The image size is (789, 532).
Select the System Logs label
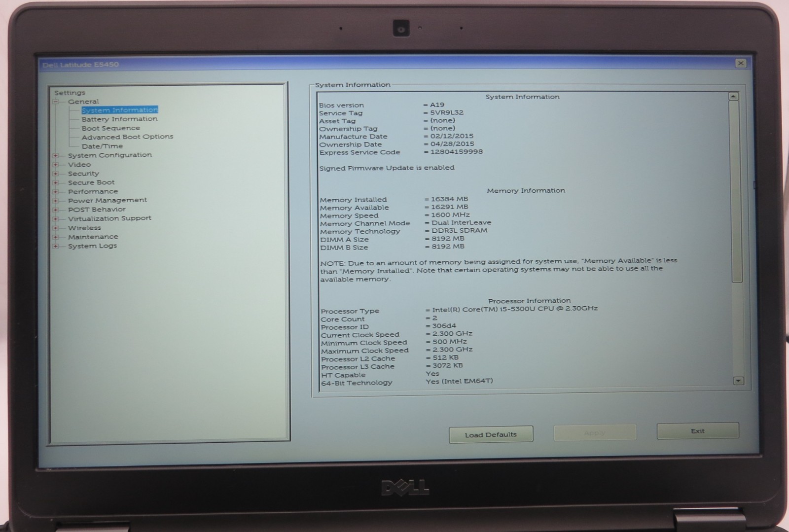[93, 246]
